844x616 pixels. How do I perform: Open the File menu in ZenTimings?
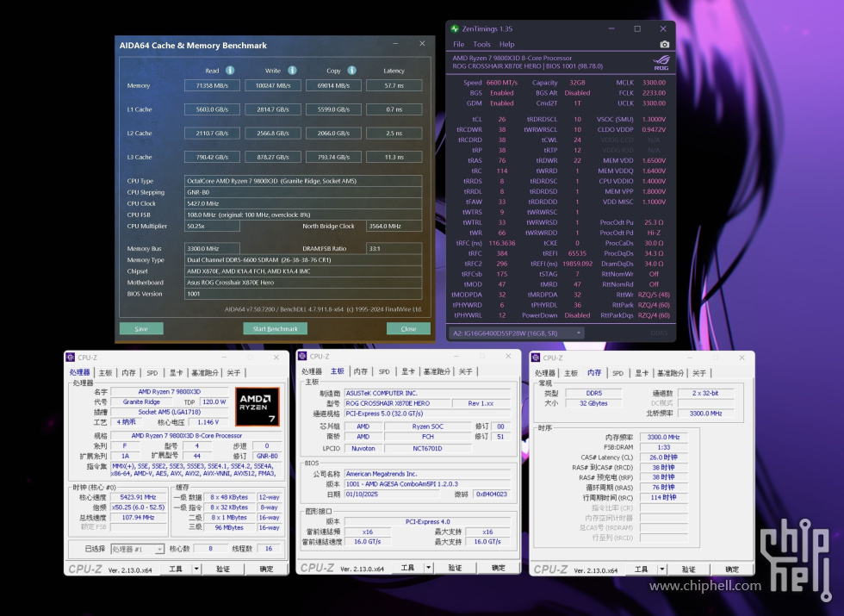coord(458,44)
